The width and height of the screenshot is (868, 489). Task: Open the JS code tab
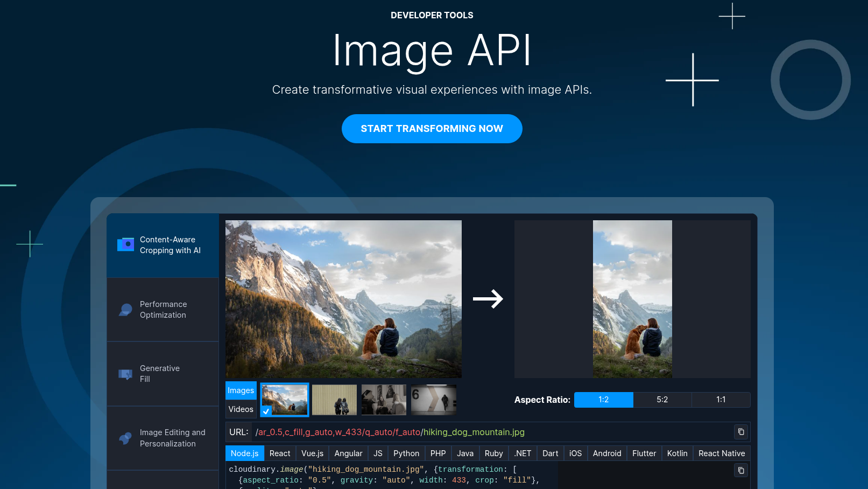(x=378, y=453)
